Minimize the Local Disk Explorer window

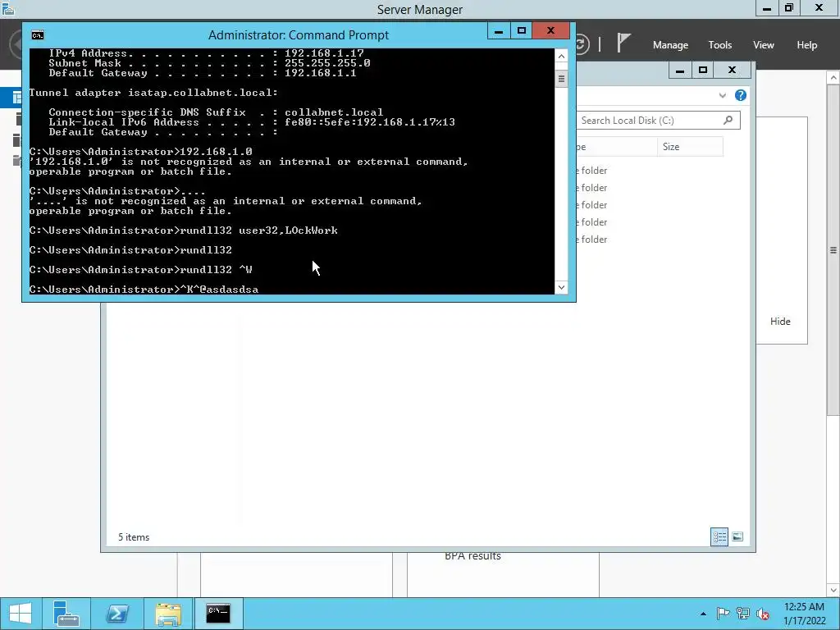coord(680,71)
